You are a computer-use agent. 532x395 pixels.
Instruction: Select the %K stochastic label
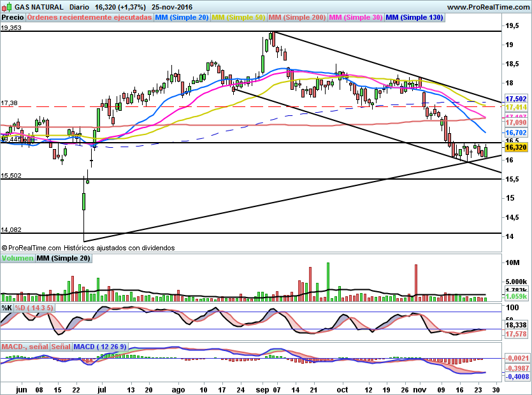(x=6, y=308)
